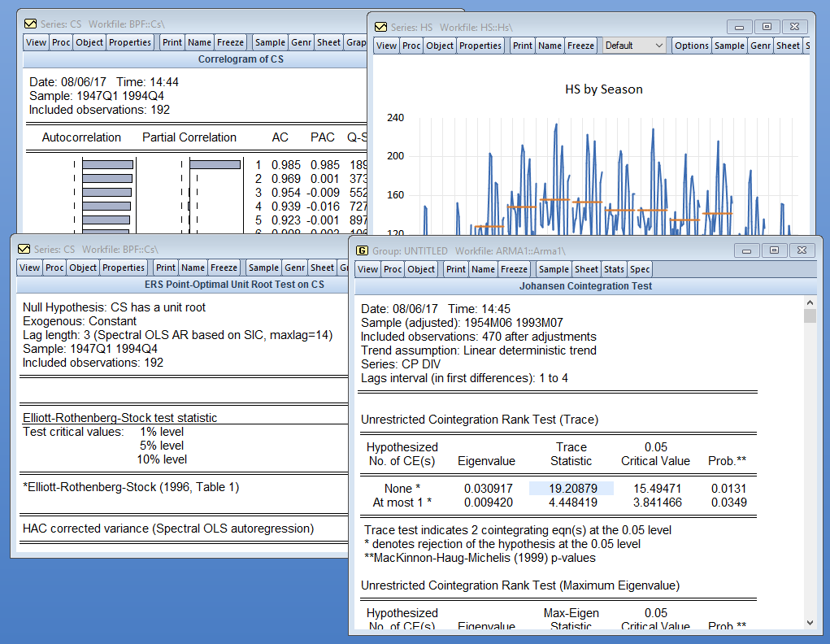Open View menu in Group window
This screenshot has height=644, width=830.
point(367,269)
